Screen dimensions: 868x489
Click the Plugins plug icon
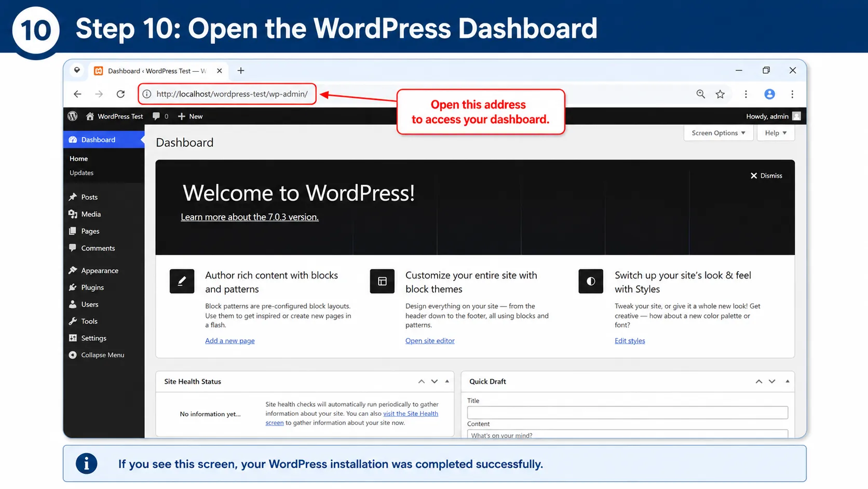73,287
